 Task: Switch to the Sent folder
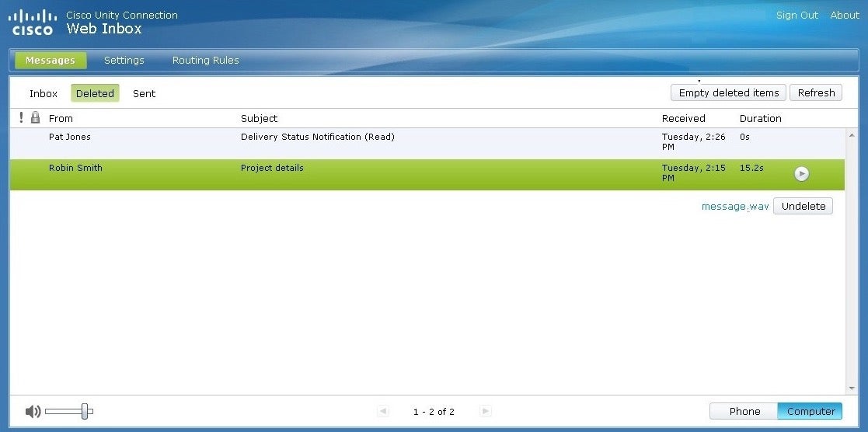144,93
